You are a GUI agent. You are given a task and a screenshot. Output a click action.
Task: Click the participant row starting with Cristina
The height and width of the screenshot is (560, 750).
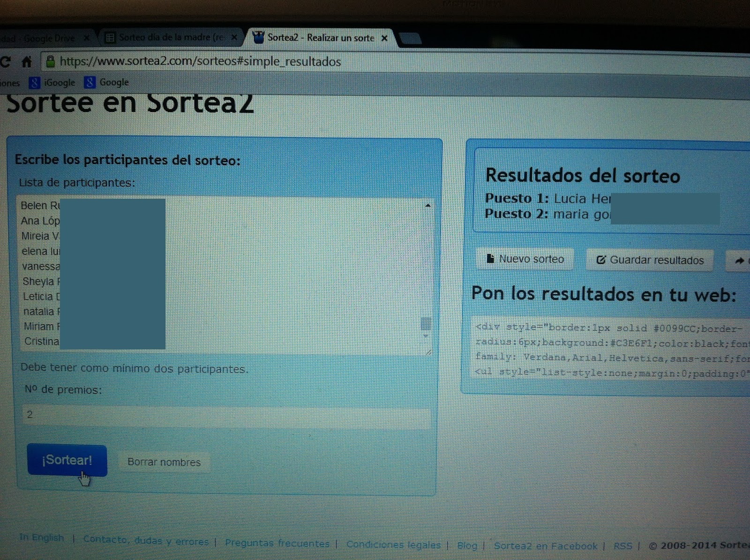pos(42,341)
